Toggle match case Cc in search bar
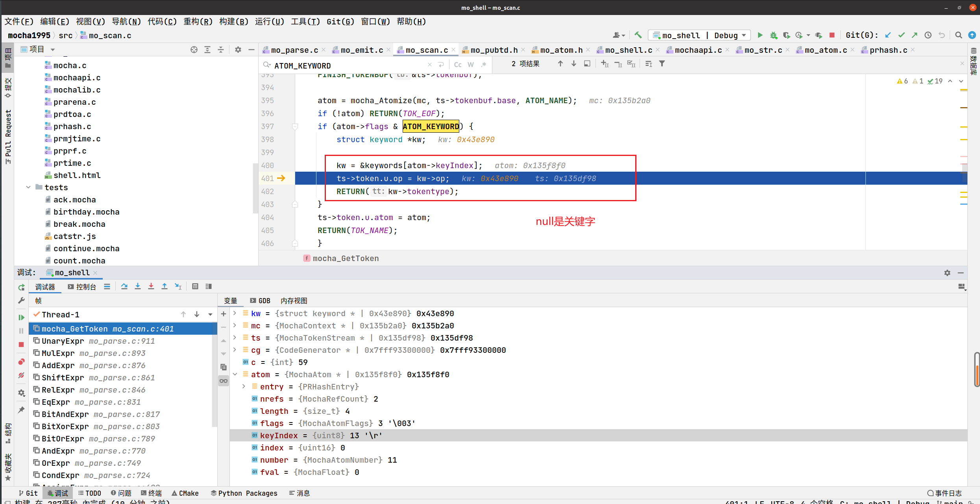The image size is (980, 504). click(458, 65)
